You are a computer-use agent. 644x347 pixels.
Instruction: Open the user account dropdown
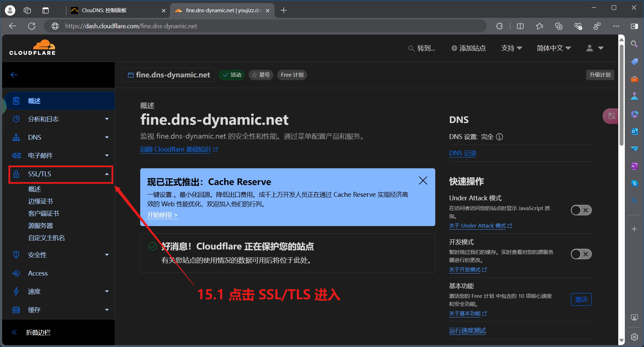595,48
